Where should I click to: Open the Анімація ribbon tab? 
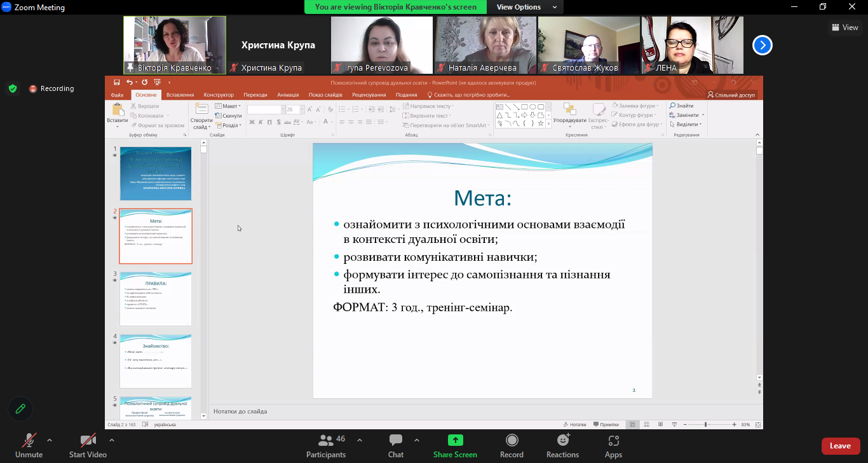coord(288,95)
